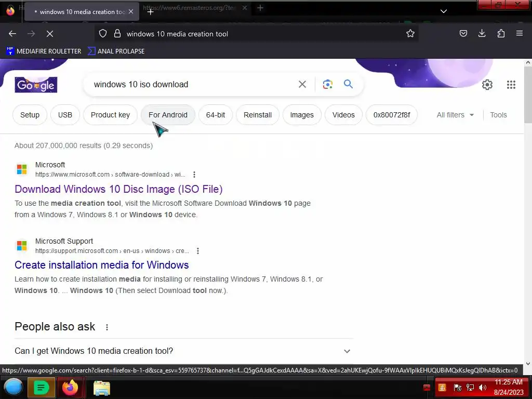The height and width of the screenshot is (399, 532).
Task: Click the site security padlock icon
Action: (x=117, y=33)
